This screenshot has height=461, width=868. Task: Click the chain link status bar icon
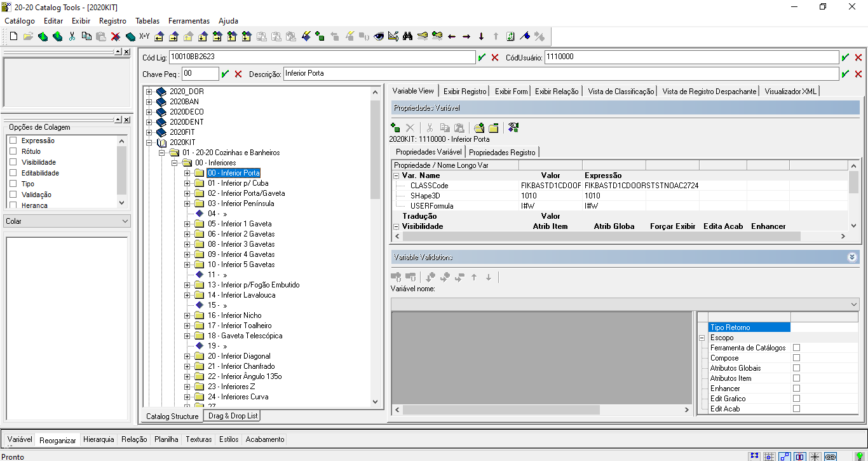pos(831,456)
